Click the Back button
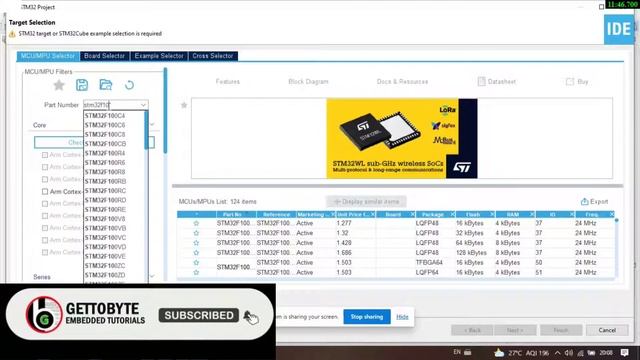The width and height of the screenshot is (640, 360). click(472, 330)
